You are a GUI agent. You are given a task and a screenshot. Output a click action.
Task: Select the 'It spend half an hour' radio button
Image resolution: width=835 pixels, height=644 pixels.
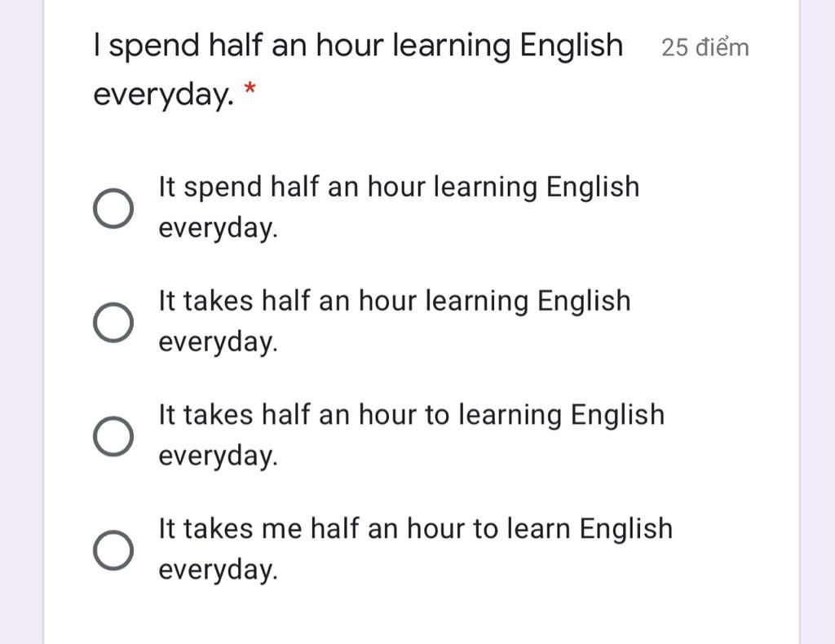[113, 209]
